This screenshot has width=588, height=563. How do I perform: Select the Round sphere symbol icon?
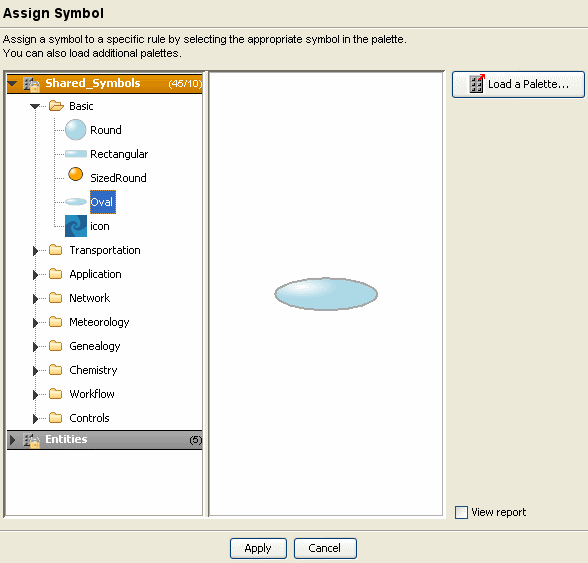click(75, 130)
